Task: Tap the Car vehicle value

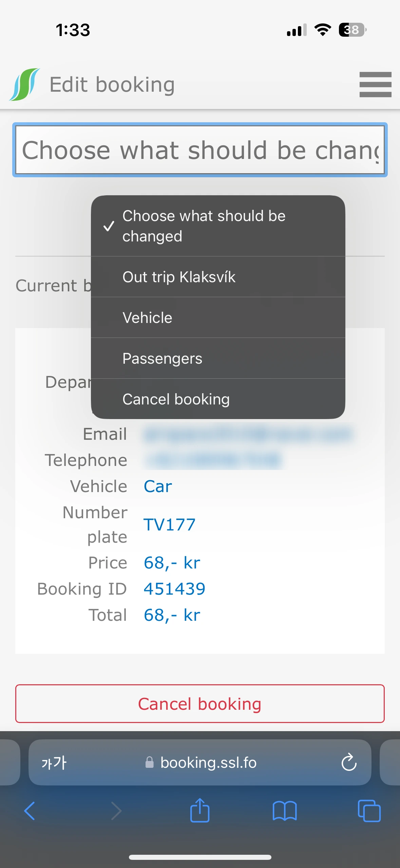Action: (158, 486)
